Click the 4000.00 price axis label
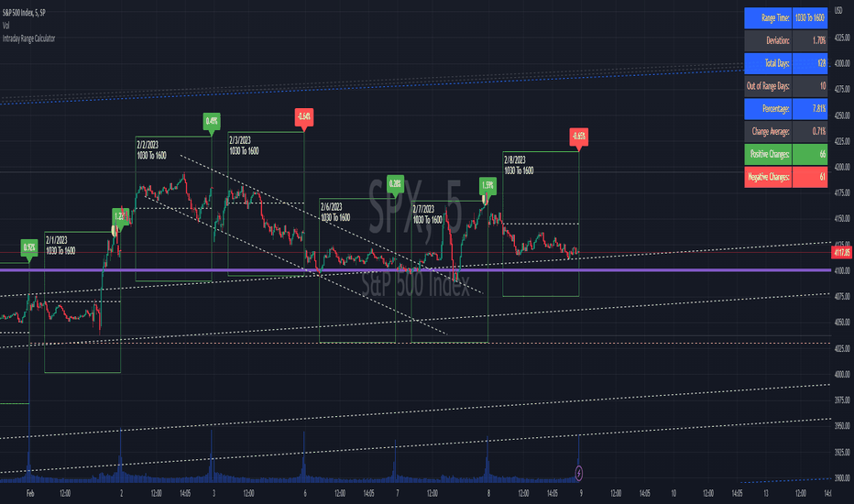The image size is (854, 504). [842, 374]
